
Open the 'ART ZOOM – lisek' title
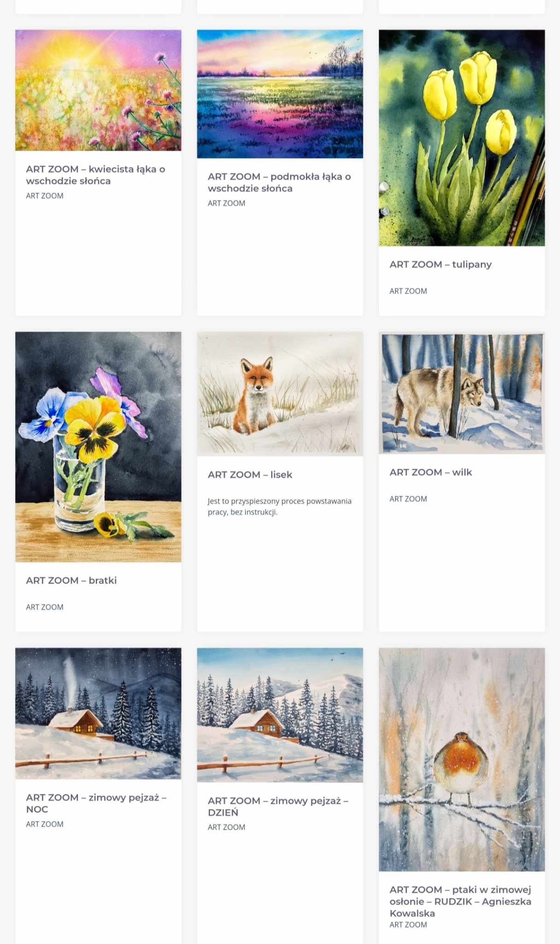point(250,475)
